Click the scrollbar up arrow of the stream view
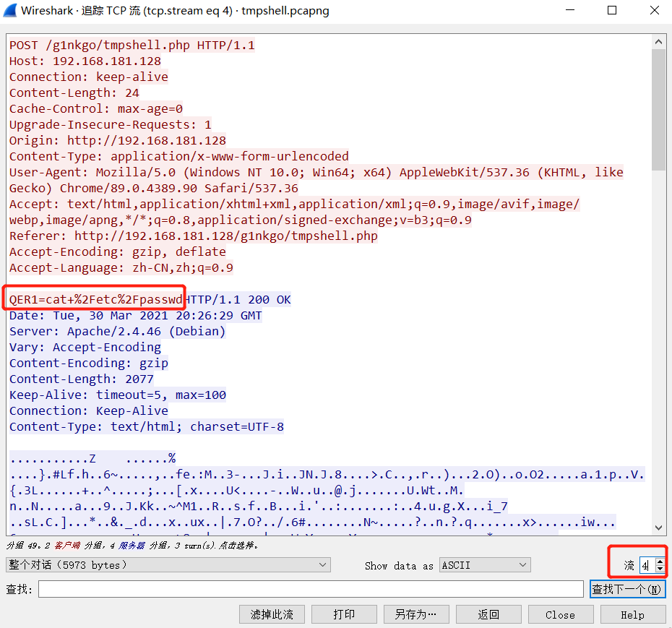 click(660, 41)
